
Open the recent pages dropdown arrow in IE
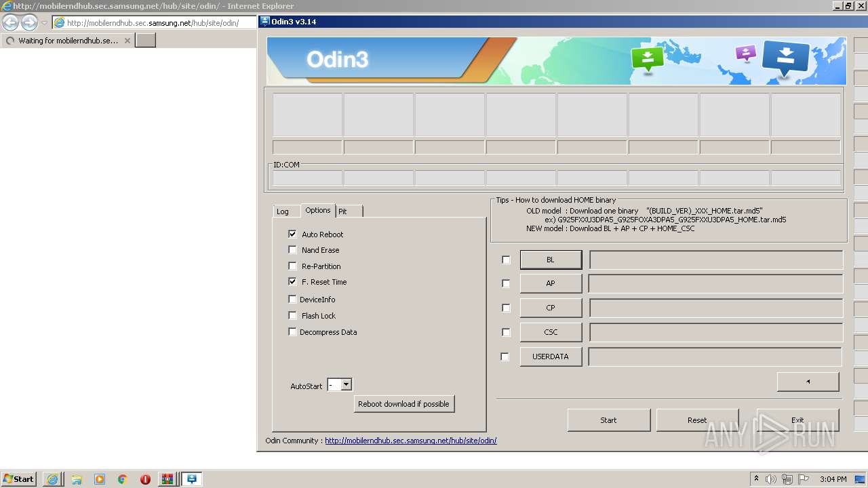tap(44, 23)
